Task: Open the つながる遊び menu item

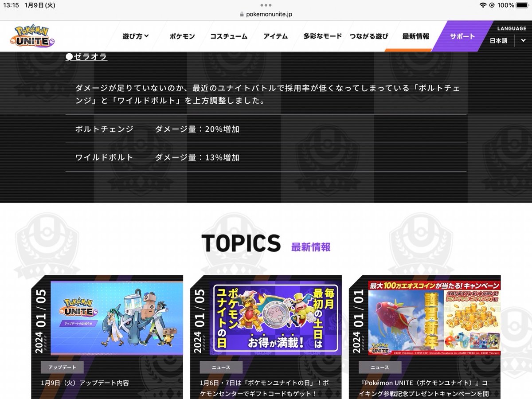Action: 369,36
